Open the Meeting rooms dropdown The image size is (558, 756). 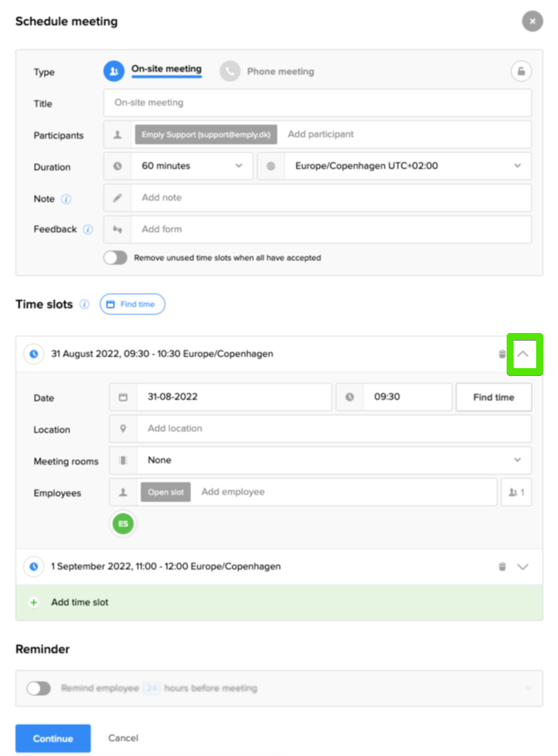pyautogui.click(x=334, y=460)
